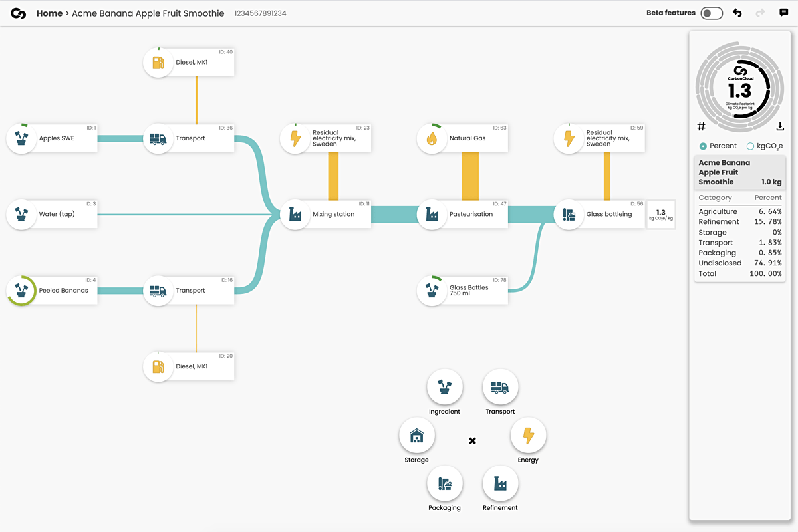Image resolution: width=798 pixels, height=532 pixels.
Task: Add an Ingredient node from radial menu
Action: click(444, 387)
